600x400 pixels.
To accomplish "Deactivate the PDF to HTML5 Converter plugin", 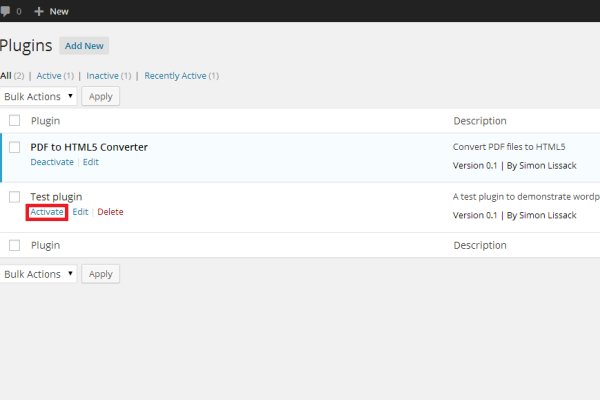I will 52,162.
